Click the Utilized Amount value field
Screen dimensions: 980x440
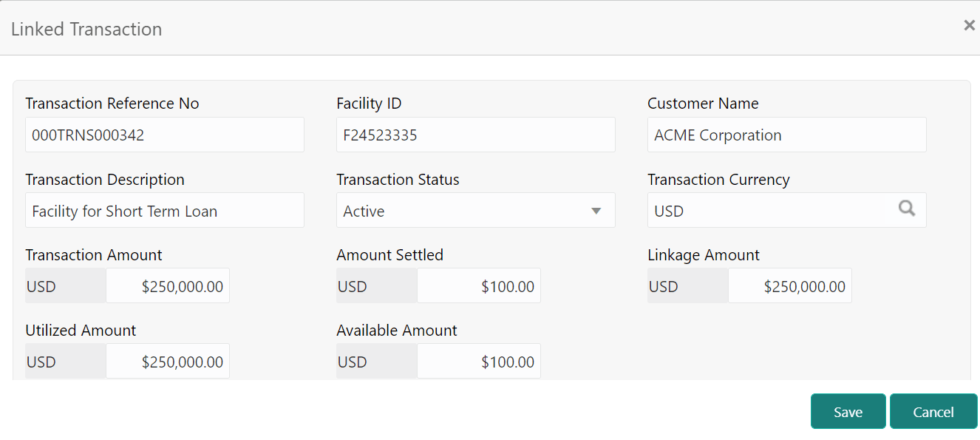coord(168,361)
